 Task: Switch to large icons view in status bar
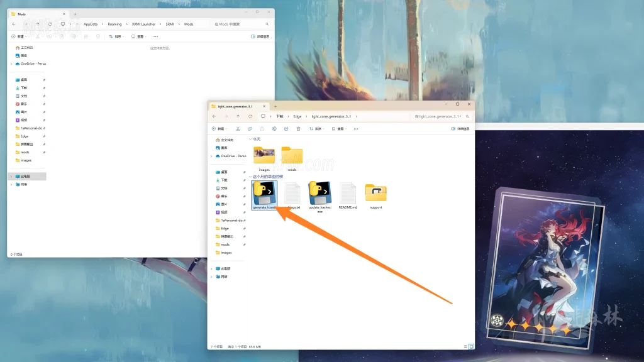[x=471, y=346]
